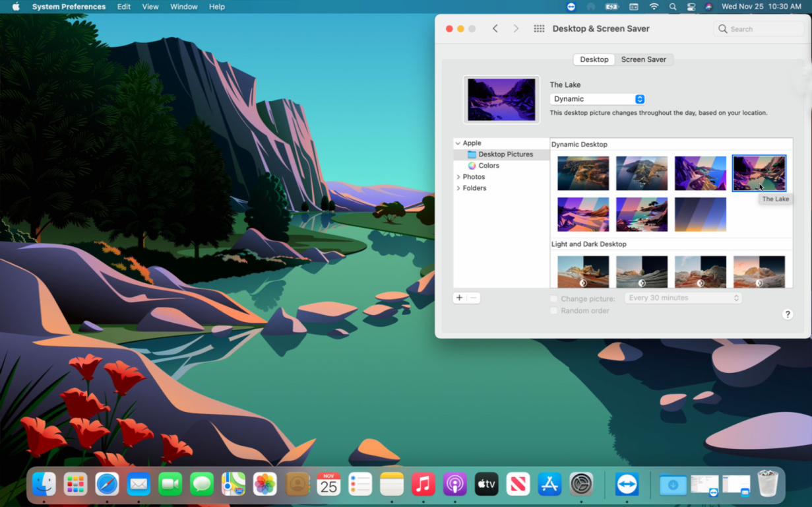812x507 pixels.
Task: Expand the Photos sidebar section
Action: [x=458, y=177]
